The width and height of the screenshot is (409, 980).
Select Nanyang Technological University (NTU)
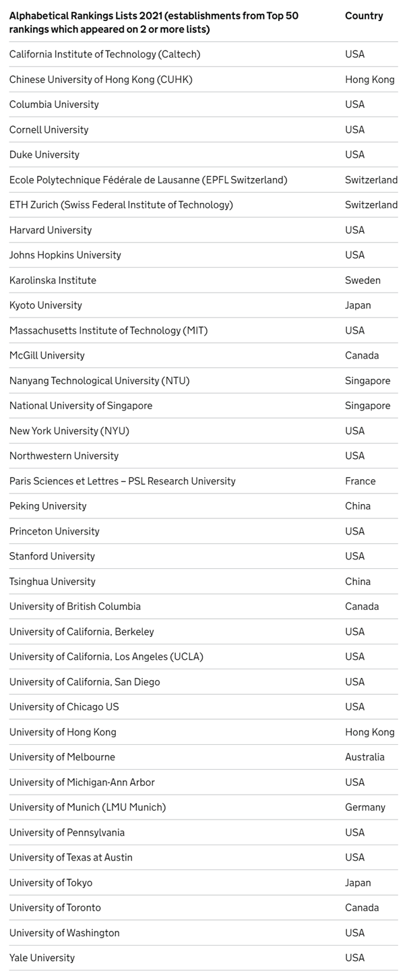coord(100,381)
